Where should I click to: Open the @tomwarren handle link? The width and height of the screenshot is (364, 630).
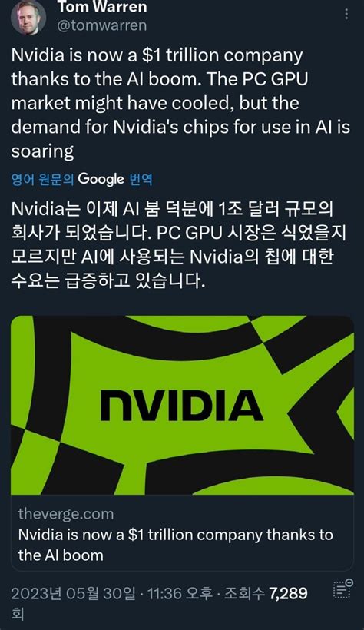coord(102,25)
